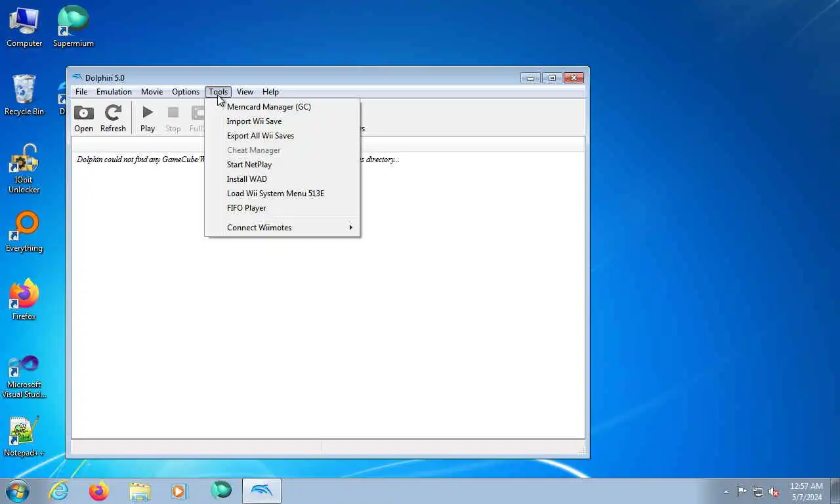Image resolution: width=840 pixels, height=504 pixels.
Task: Launch IObit Unlocker from the desktop
Action: pos(24,169)
